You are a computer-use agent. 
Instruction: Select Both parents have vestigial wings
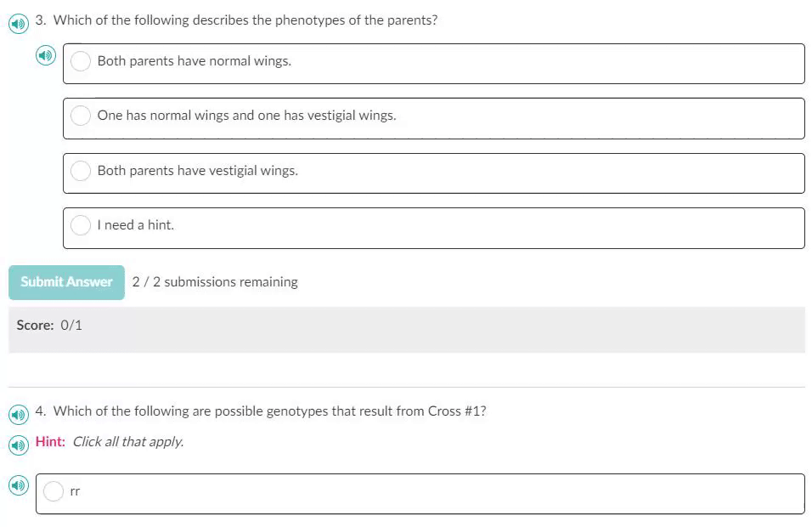pyautogui.click(x=81, y=171)
